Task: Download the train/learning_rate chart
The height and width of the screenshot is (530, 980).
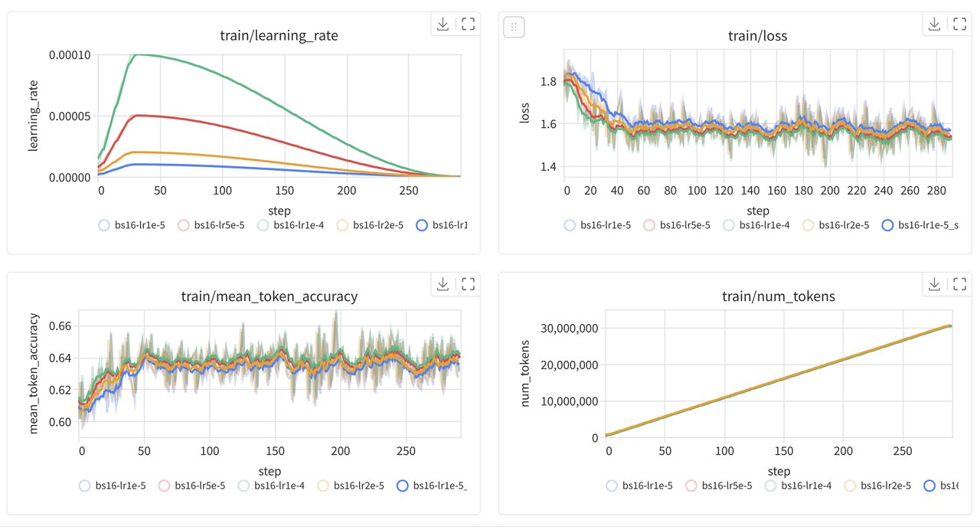Action: point(443,24)
